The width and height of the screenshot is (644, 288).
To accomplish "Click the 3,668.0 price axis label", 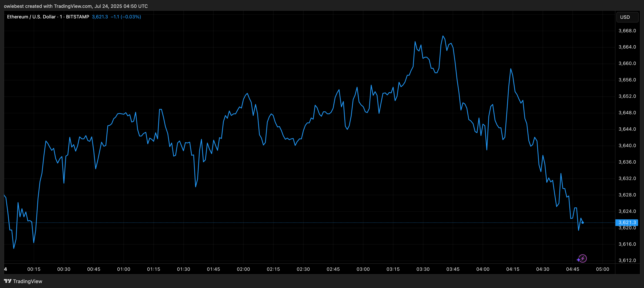I will pos(627,31).
